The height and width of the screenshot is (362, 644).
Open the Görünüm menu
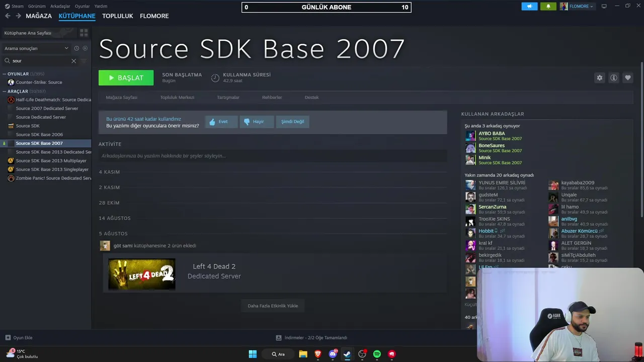[x=37, y=6]
